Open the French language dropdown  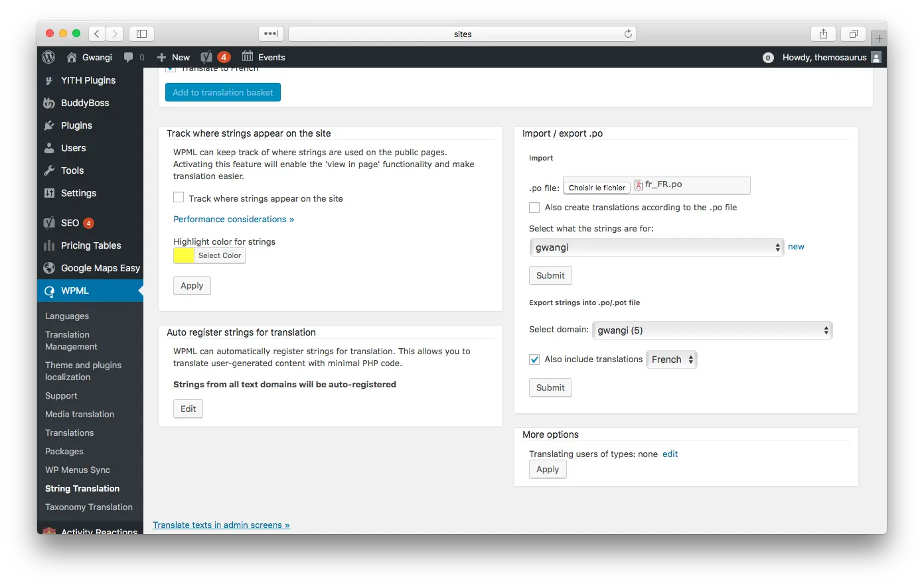671,359
